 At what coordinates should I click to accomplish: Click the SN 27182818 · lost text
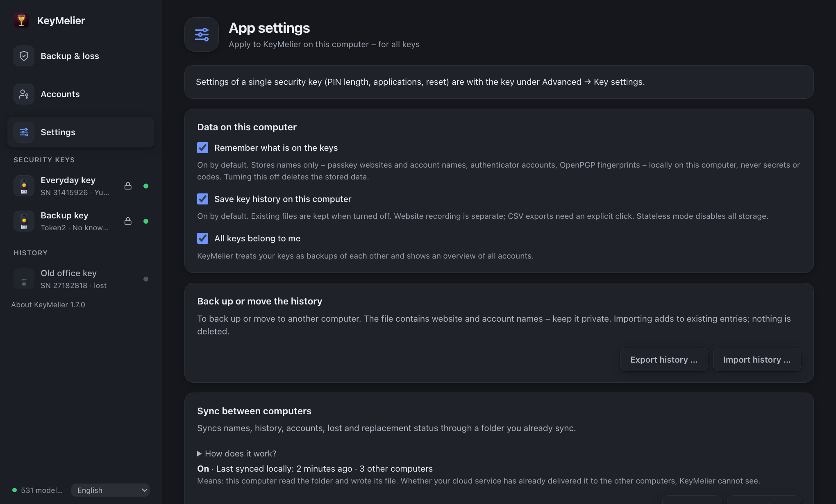[x=73, y=286]
